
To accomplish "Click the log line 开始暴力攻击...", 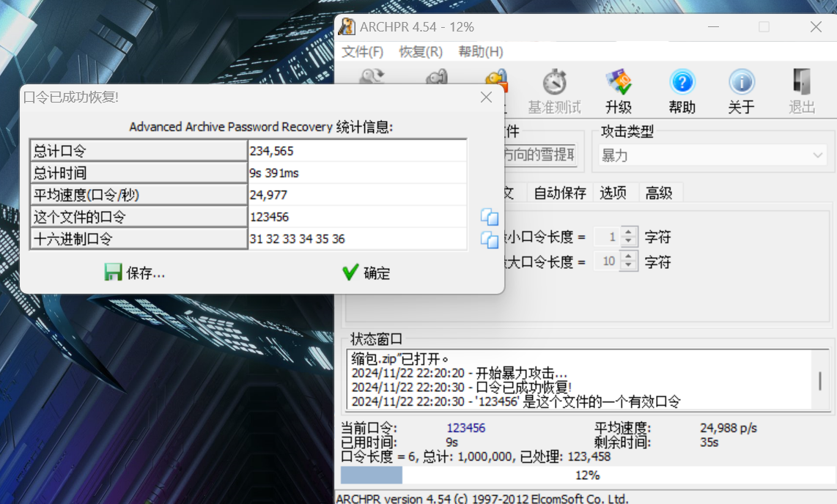I will point(459,373).
